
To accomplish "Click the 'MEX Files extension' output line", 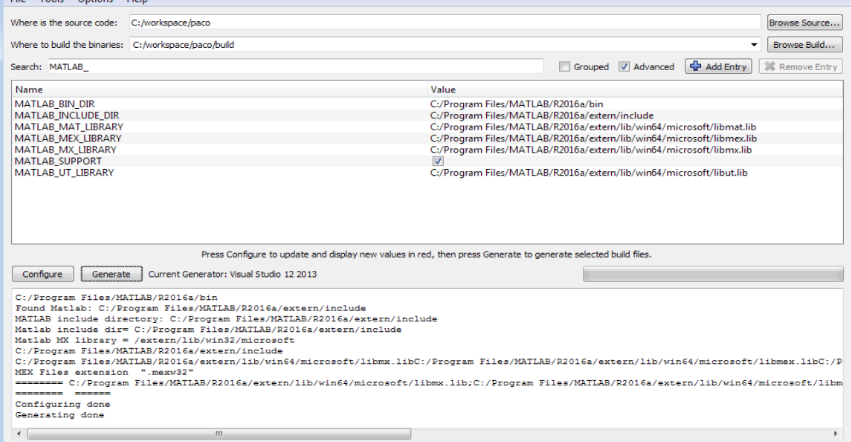I will pos(104,372).
